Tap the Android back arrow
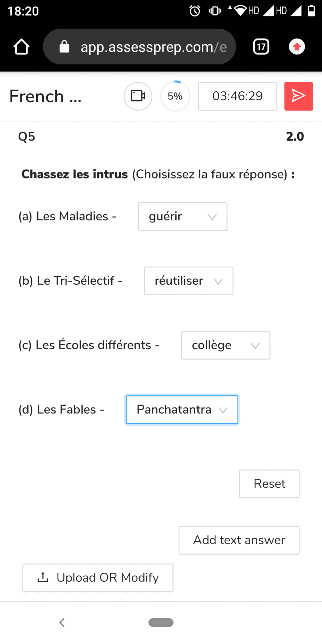This screenshot has width=322, height=644. pyautogui.click(x=62, y=623)
